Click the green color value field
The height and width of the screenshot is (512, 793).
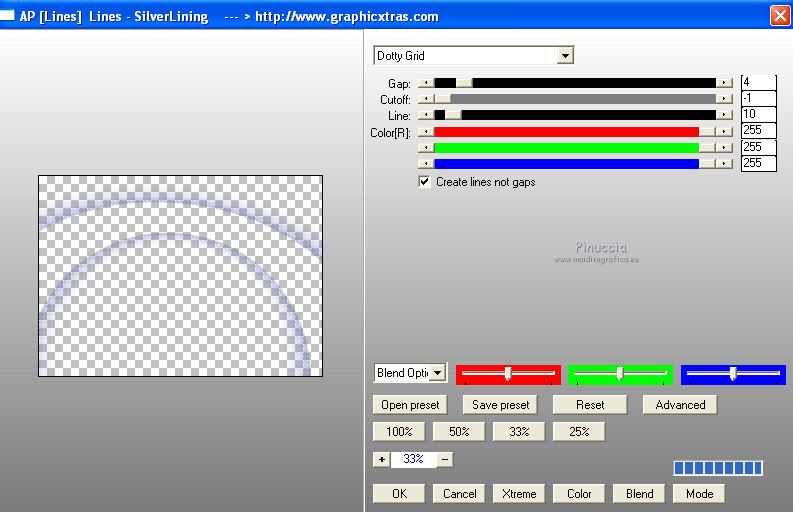pos(759,147)
